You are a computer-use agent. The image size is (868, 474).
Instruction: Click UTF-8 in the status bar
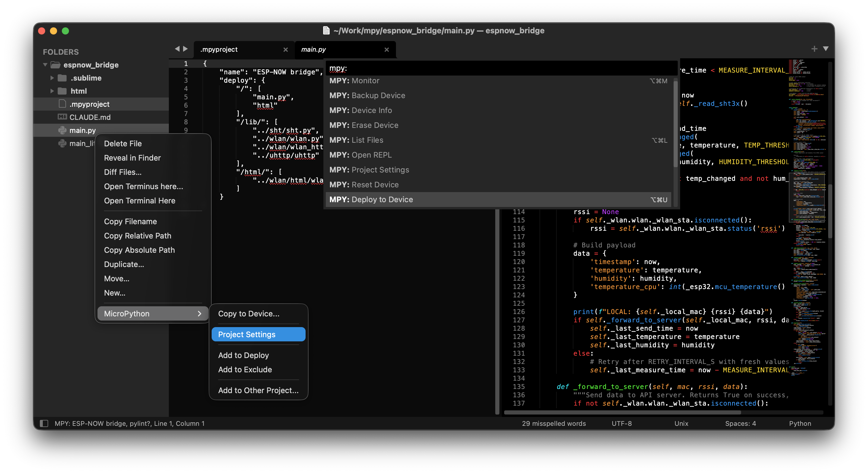622,423
